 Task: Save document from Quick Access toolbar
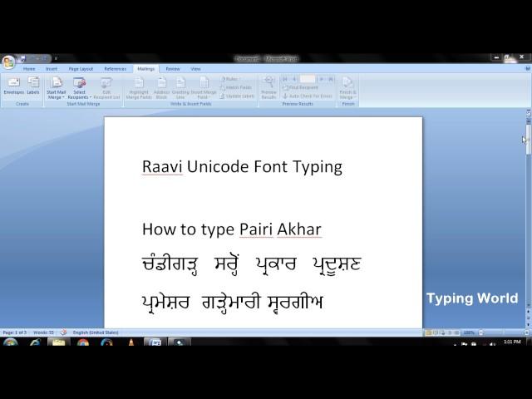click(x=23, y=59)
